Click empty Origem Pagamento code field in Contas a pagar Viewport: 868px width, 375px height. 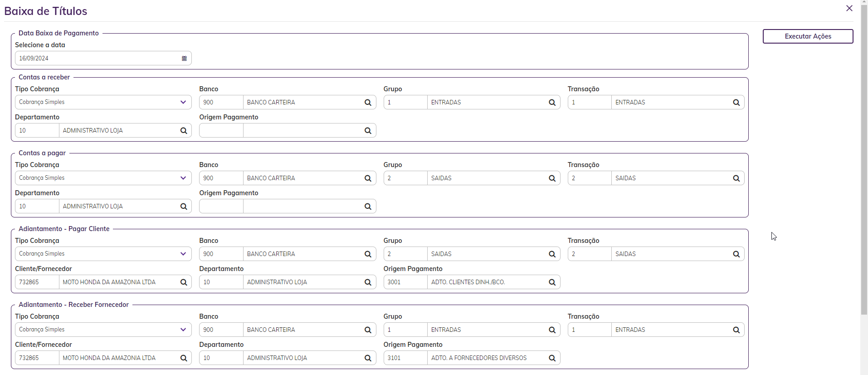coord(221,207)
